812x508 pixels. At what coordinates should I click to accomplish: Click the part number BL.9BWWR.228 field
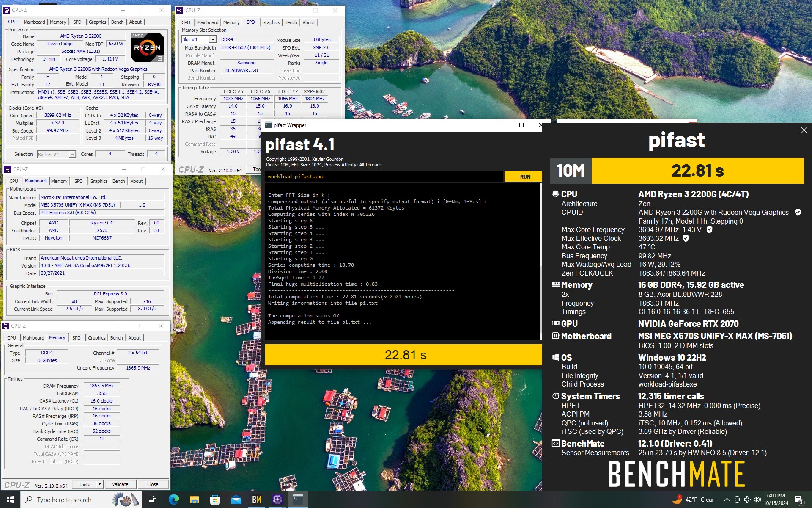pyautogui.click(x=247, y=70)
